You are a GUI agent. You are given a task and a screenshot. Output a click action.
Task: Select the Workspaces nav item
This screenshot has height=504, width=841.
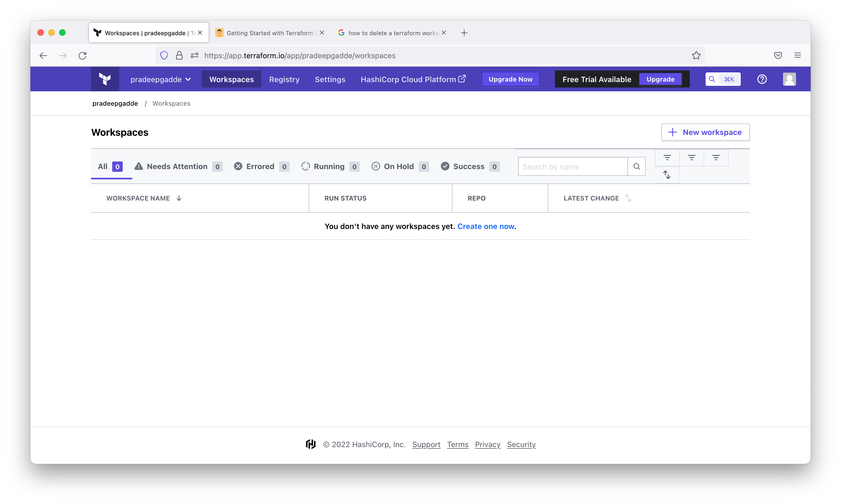[x=232, y=79]
